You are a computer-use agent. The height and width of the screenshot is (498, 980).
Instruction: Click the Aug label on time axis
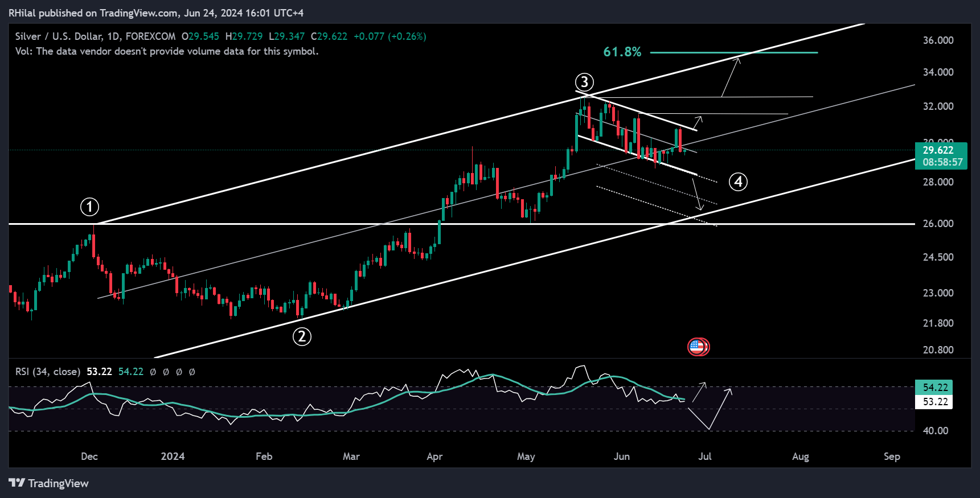pos(801,456)
